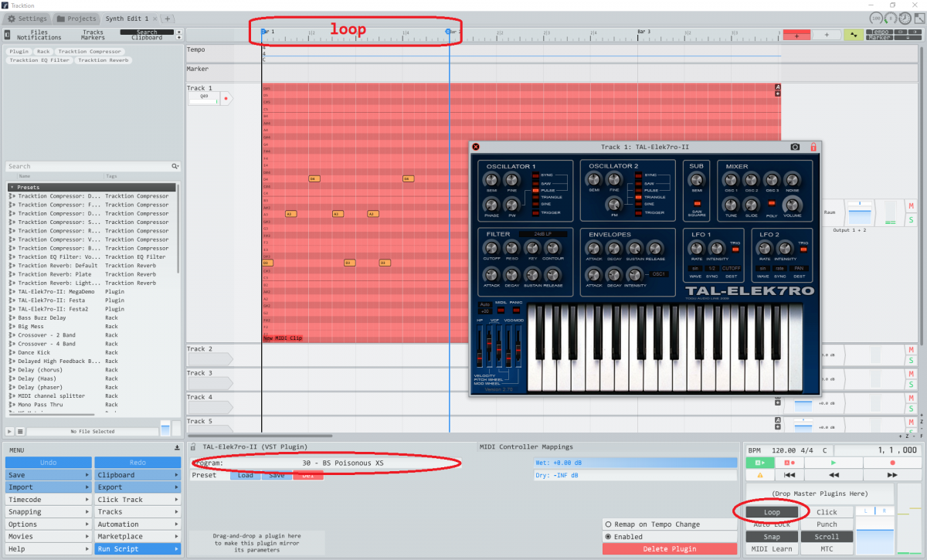This screenshot has height=560, width=927.
Task: Click the MIDI Learn button
Action: click(x=772, y=549)
